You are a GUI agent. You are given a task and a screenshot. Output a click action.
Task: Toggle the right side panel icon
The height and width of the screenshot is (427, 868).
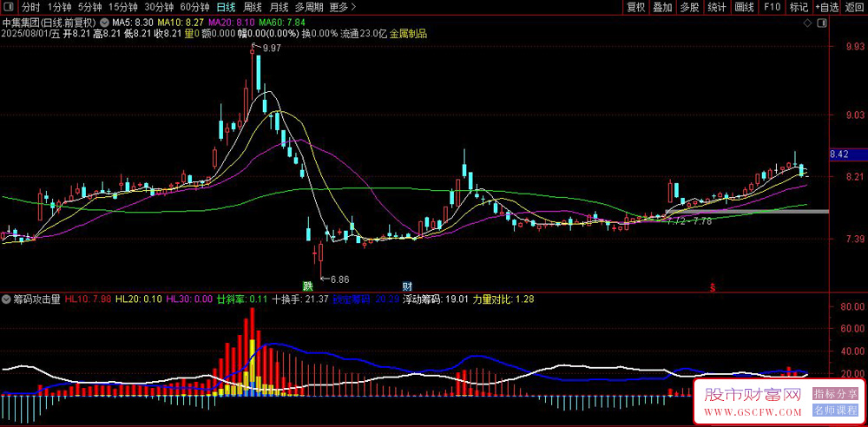[x=822, y=23]
